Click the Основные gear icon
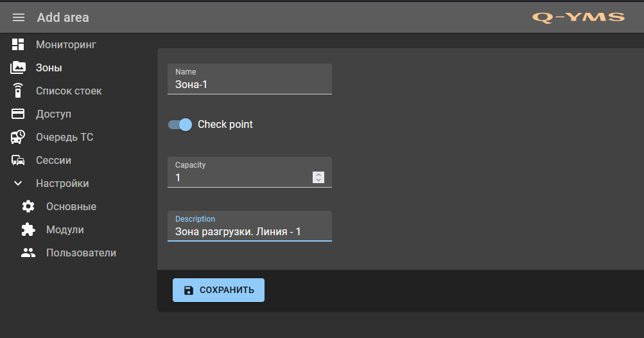This screenshot has height=338, width=644. click(28, 206)
